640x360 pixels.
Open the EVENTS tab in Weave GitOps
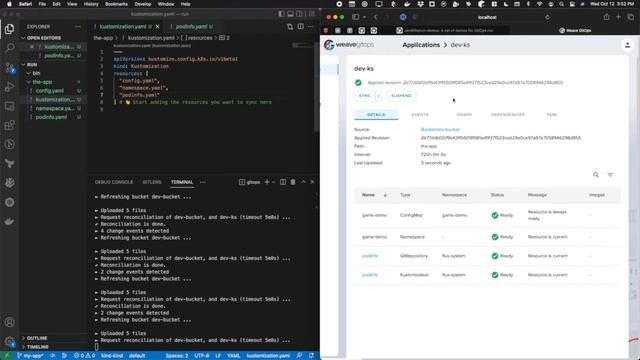[x=420, y=115]
